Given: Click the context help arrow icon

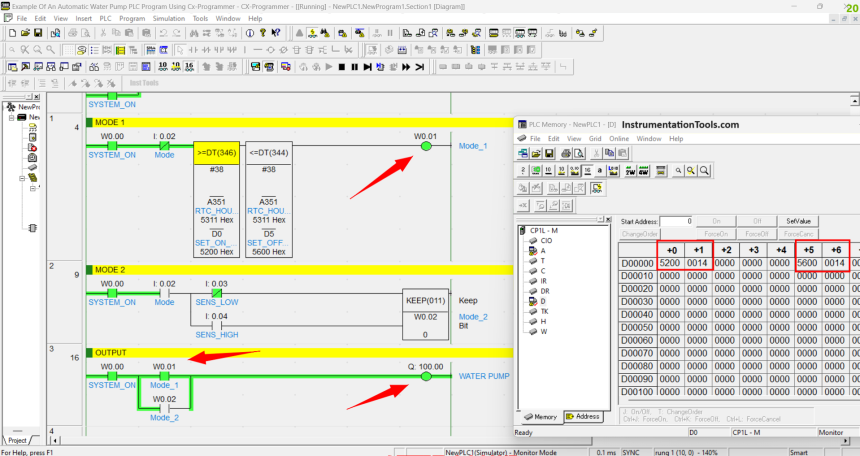Looking at the screenshot, I should (276, 33).
